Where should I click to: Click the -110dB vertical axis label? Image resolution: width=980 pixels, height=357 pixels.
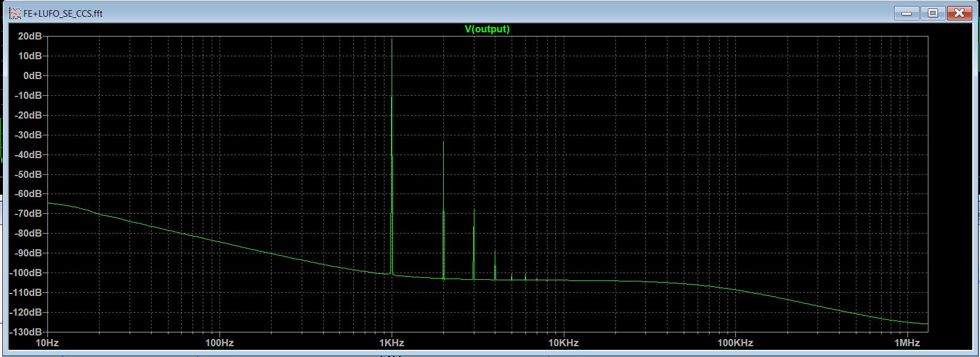26,292
